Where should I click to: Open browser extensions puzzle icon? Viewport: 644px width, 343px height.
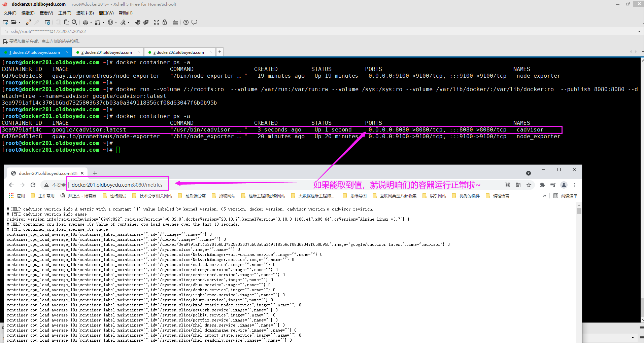[542, 185]
